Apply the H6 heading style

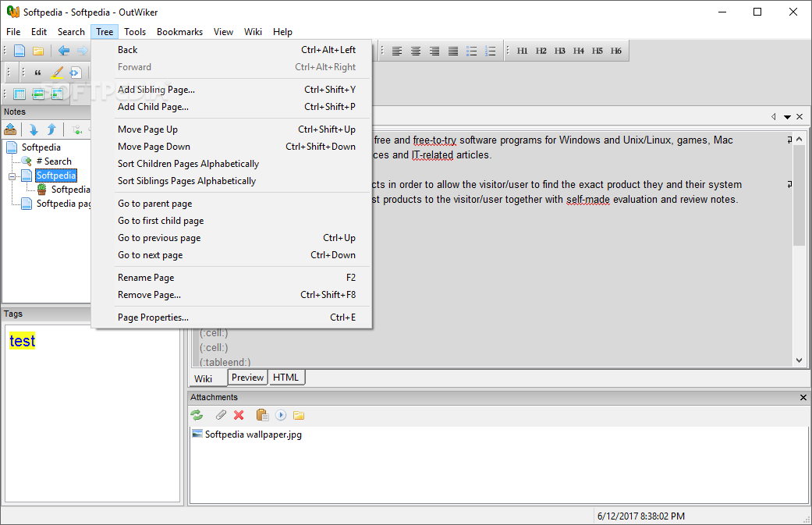(x=615, y=51)
